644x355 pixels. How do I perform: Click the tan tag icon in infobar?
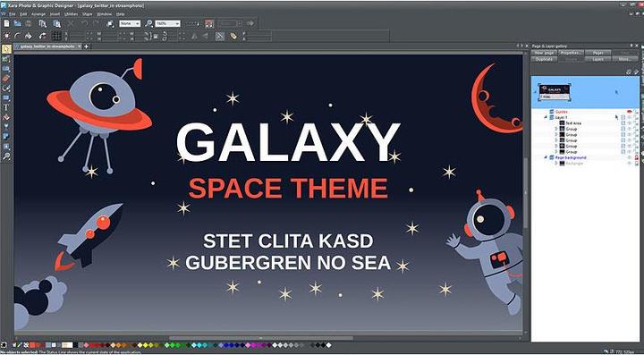(233, 36)
